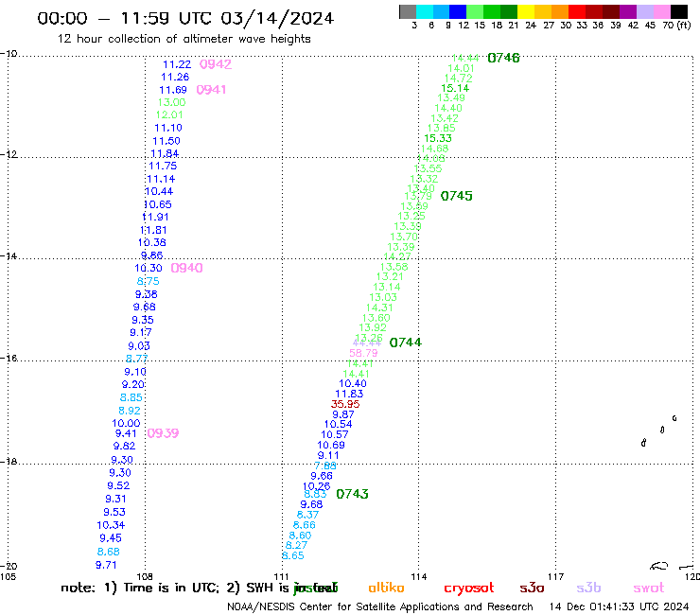
Task: Click the wave height value 11.22
Action: tap(177, 64)
